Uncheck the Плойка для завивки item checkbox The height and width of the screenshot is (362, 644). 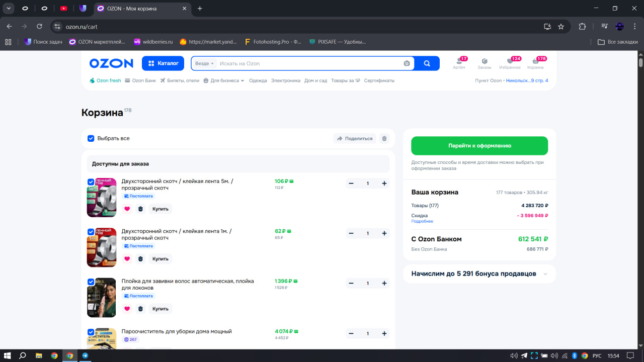91,282
